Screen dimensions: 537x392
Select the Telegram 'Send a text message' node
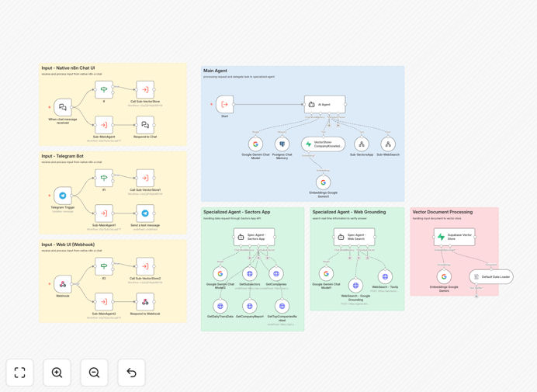pos(145,213)
